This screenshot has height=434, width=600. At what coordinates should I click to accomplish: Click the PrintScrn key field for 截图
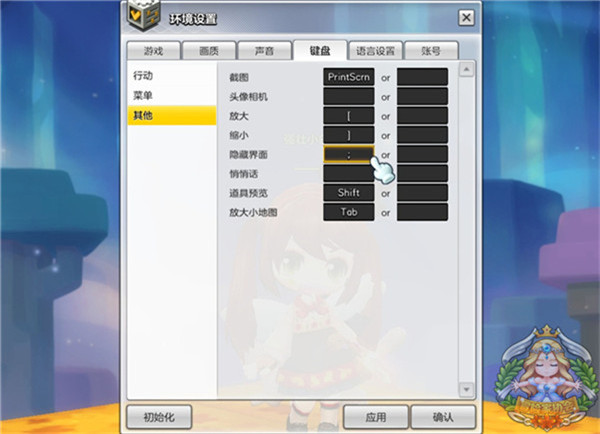pyautogui.click(x=349, y=77)
